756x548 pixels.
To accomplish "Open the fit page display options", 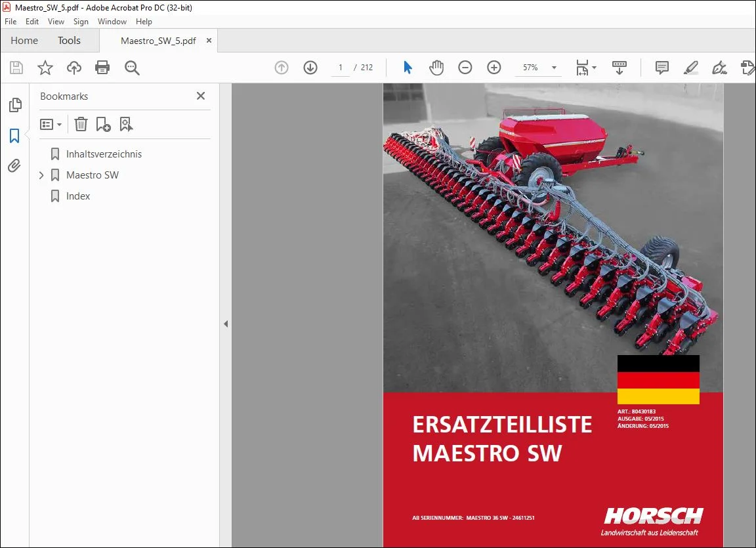I will 586,68.
